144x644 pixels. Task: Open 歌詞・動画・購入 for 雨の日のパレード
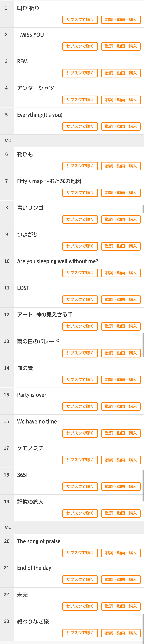pyautogui.click(x=121, y=353)
